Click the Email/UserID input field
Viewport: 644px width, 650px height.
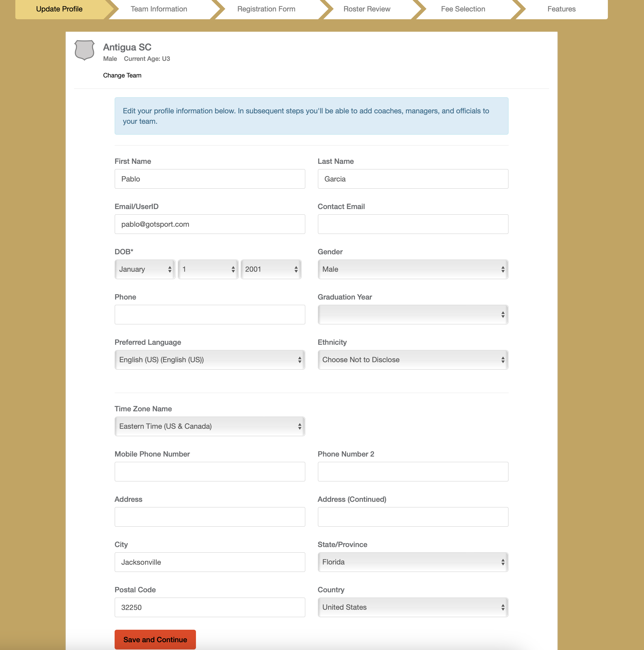(210, 224)
